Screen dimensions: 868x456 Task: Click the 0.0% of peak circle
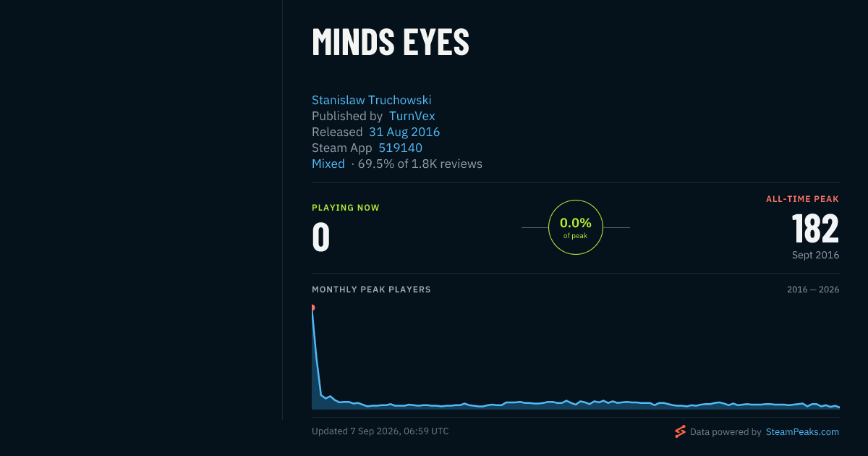click(576, 227)
